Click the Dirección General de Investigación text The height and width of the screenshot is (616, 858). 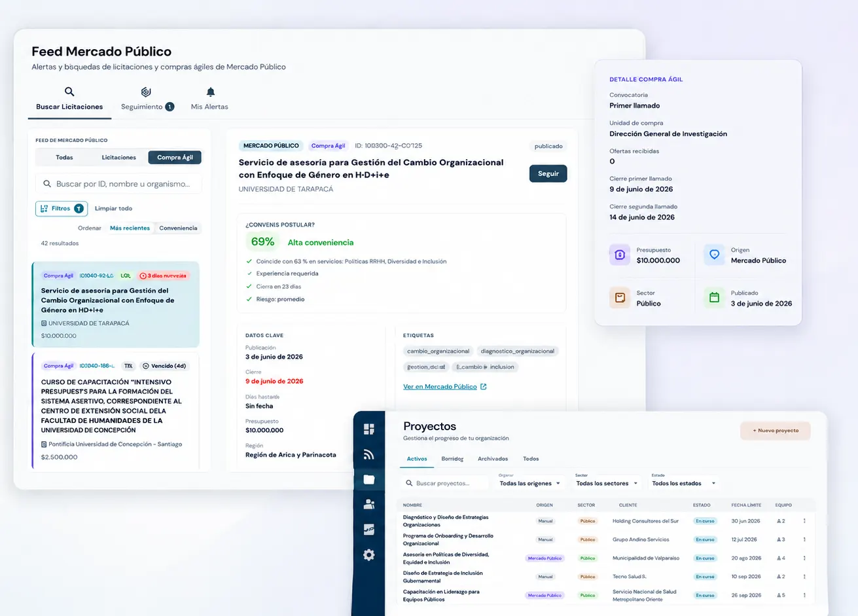pyautogui.click(x=668, y=134)
